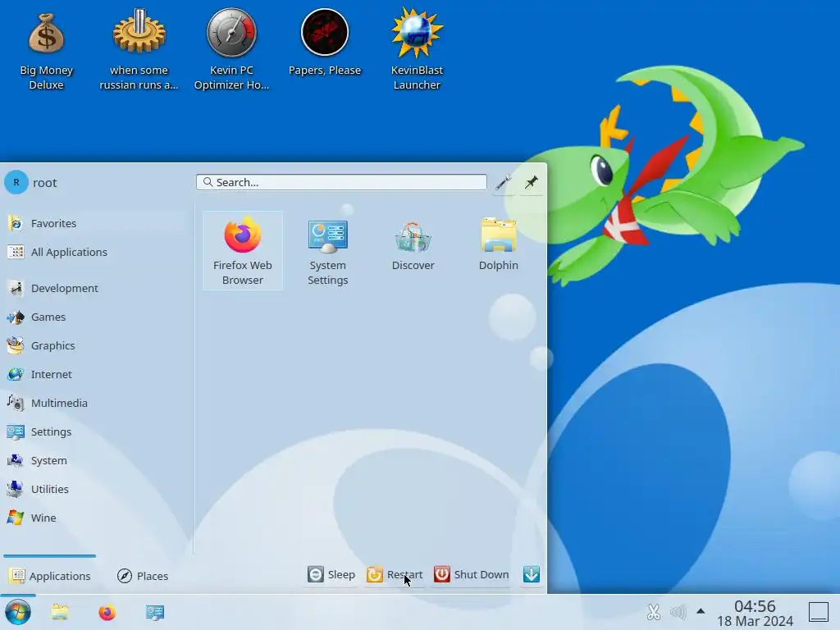Click the root user avatar
840x630 pixels.
16,182
